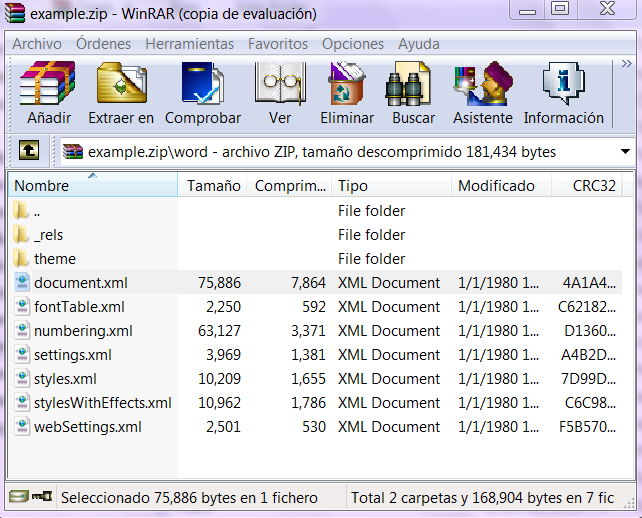
Task: Click the archive icon in address bar
Action: [73, 152]
